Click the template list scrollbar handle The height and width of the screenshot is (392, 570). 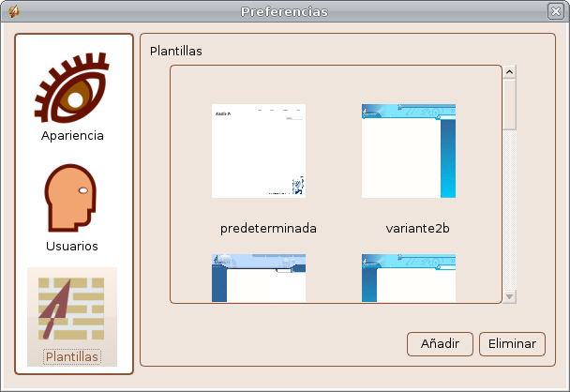tap(509, 103)
